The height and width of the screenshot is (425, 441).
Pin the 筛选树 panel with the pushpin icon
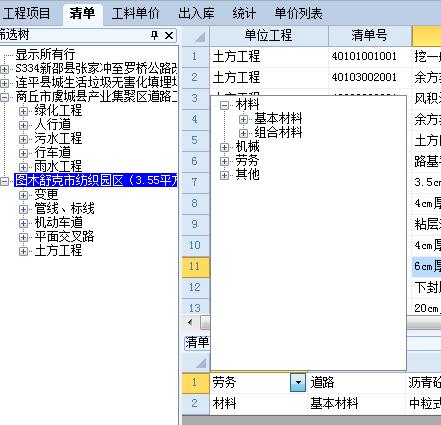[154, 35]
